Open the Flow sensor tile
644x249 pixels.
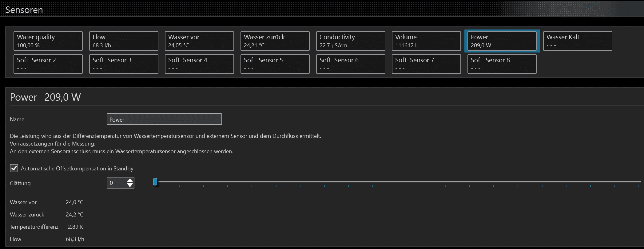(x=124, y=41)
